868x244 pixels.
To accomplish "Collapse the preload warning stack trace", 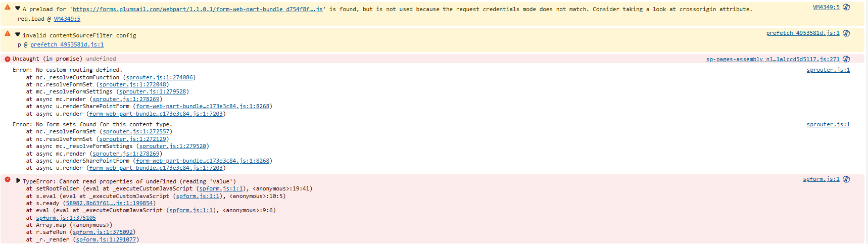I will click(18, 9).
